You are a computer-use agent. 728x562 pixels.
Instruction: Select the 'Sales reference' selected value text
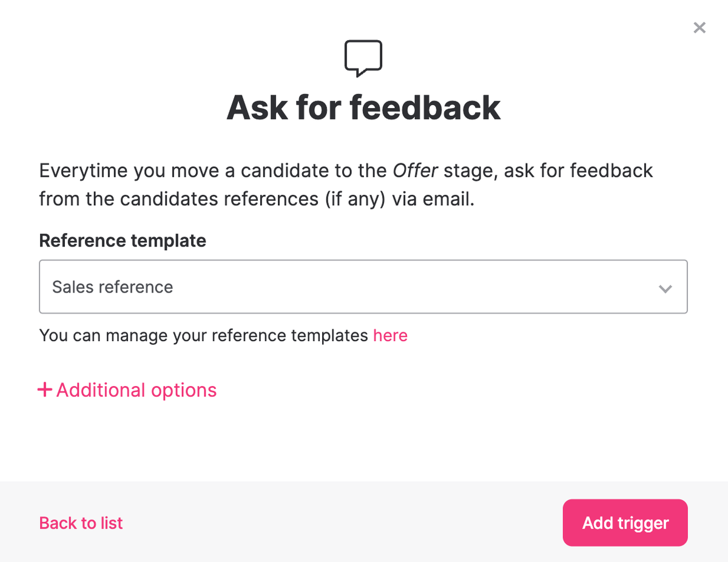(x=113, y=287)
